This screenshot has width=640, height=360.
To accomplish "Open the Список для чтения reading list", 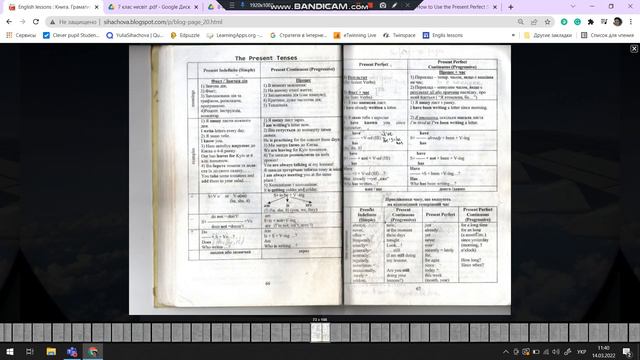I will tap(607, 36).
